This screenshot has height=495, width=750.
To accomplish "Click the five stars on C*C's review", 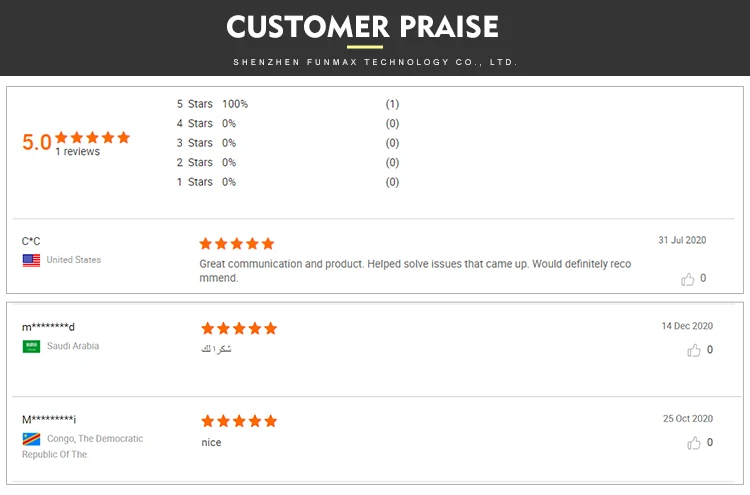I will [x=237, y=244].
